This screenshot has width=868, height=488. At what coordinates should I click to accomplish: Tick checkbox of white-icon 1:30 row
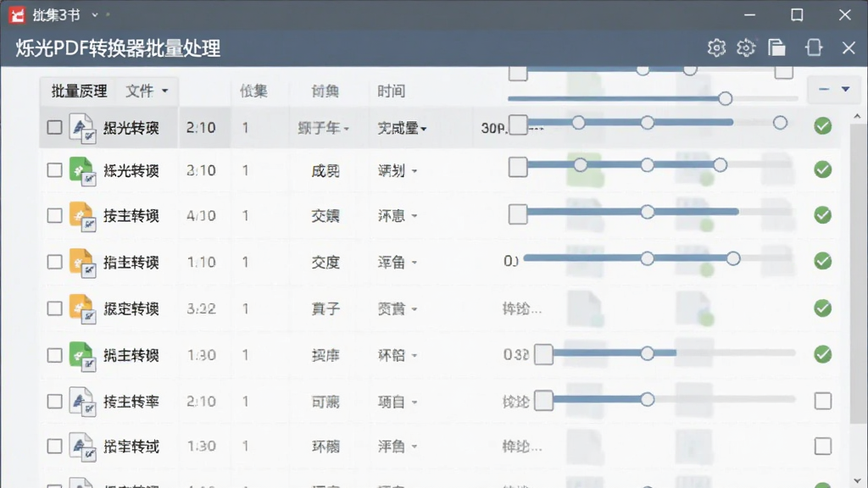click(x=54, y=446)
